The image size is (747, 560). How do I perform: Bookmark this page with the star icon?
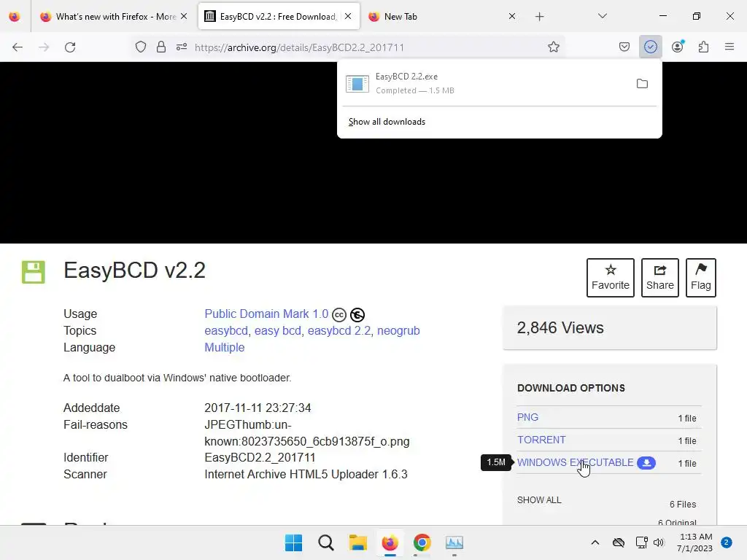coord(553,47)
